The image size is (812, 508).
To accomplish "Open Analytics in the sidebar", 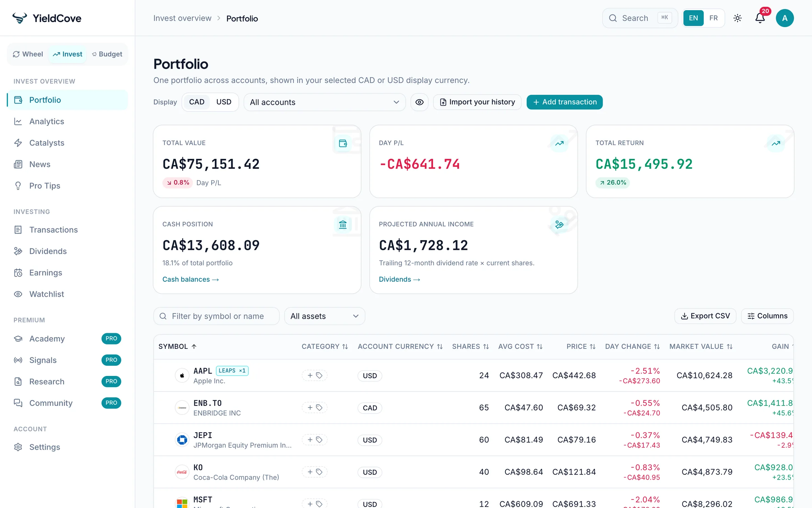I will (x=67, y=121).
